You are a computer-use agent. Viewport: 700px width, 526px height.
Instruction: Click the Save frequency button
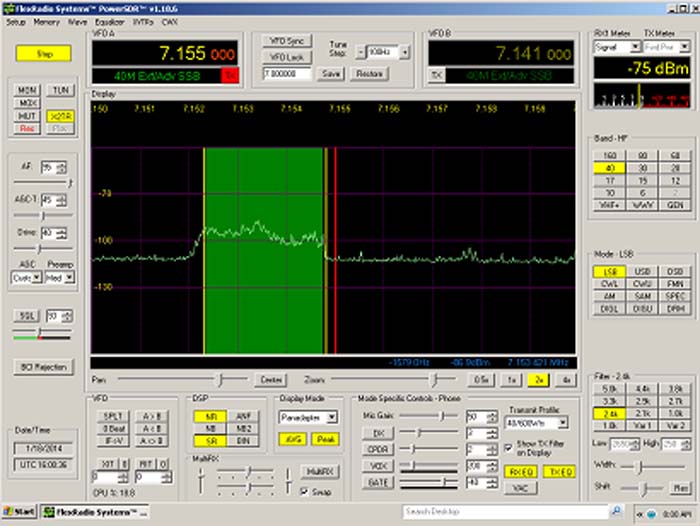(331, 74)
